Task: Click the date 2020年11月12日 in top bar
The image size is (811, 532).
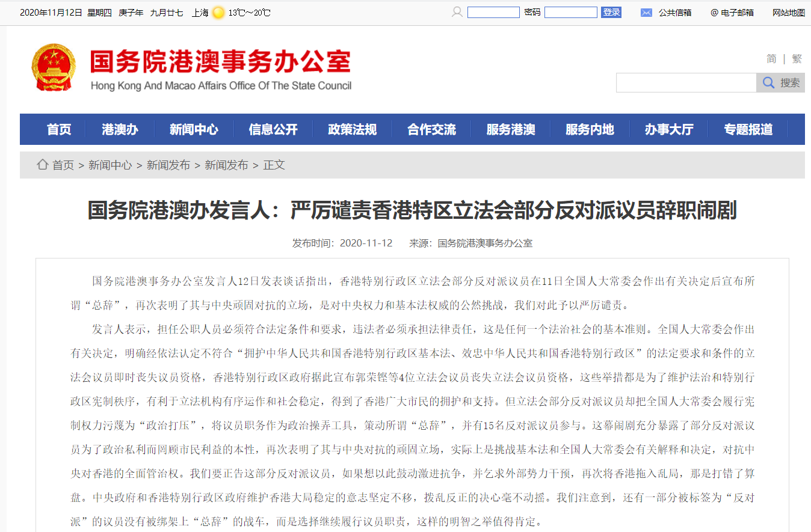Action: tap(51, 13)
